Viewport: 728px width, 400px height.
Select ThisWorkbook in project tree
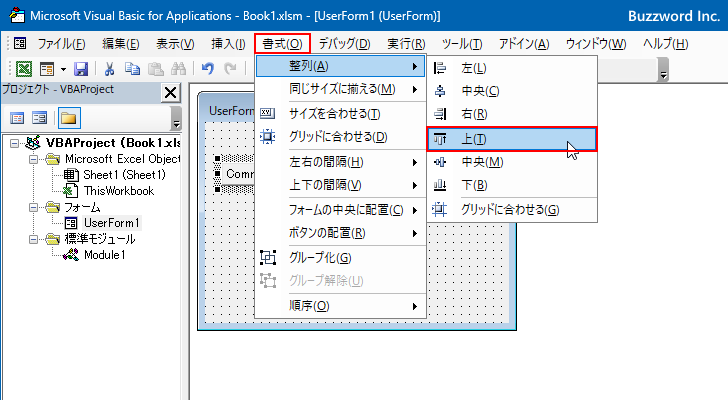pyautogui.click(x=118, y=191)
